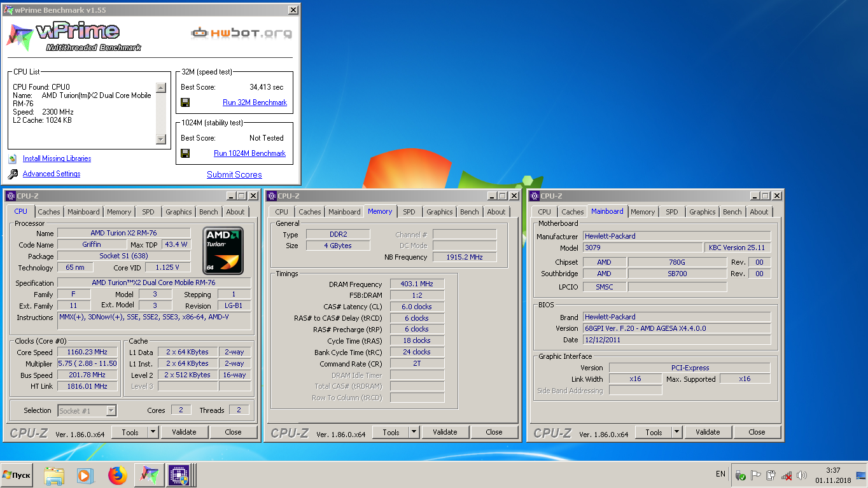Click the floppy disk icon beside Run 1024M Benchmark
This screenshot has height=488, width=868.
coord(185,153)
